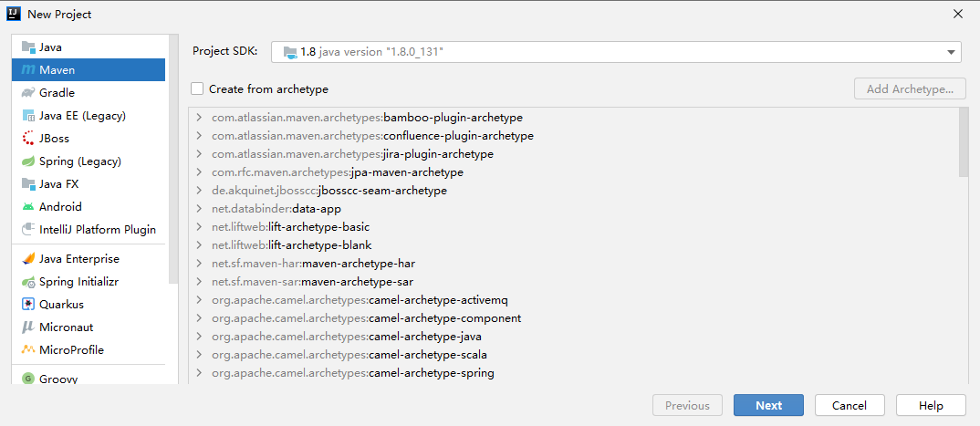Select the Micronaut mu icon
Screen dimensions: 980x426
pyautogui.click(x=28, y=327)
